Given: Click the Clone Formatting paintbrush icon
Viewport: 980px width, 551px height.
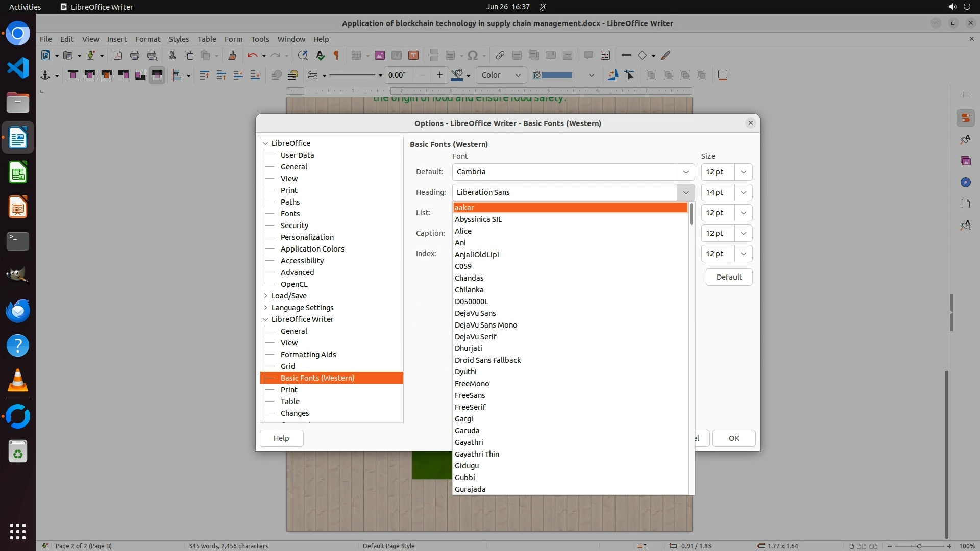Looking at the screenshot, I should point(232,55).
